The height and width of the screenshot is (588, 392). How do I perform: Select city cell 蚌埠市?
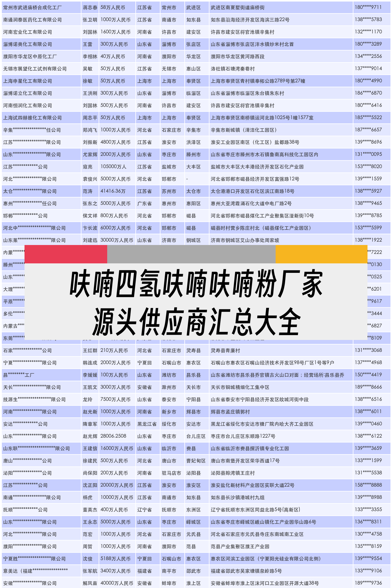click(x=169, y=583)
